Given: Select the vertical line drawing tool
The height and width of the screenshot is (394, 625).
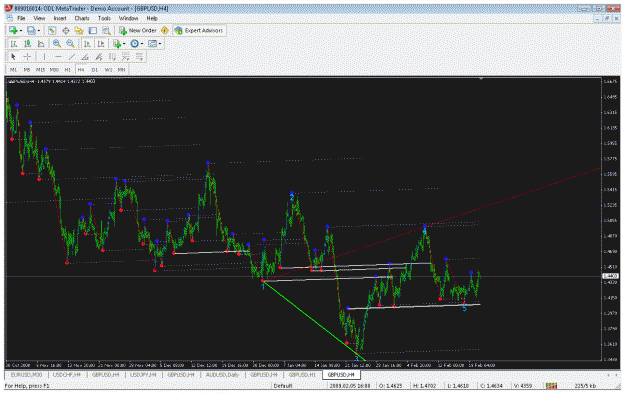Looking at the screenshot, I should [x=44, y=57].
